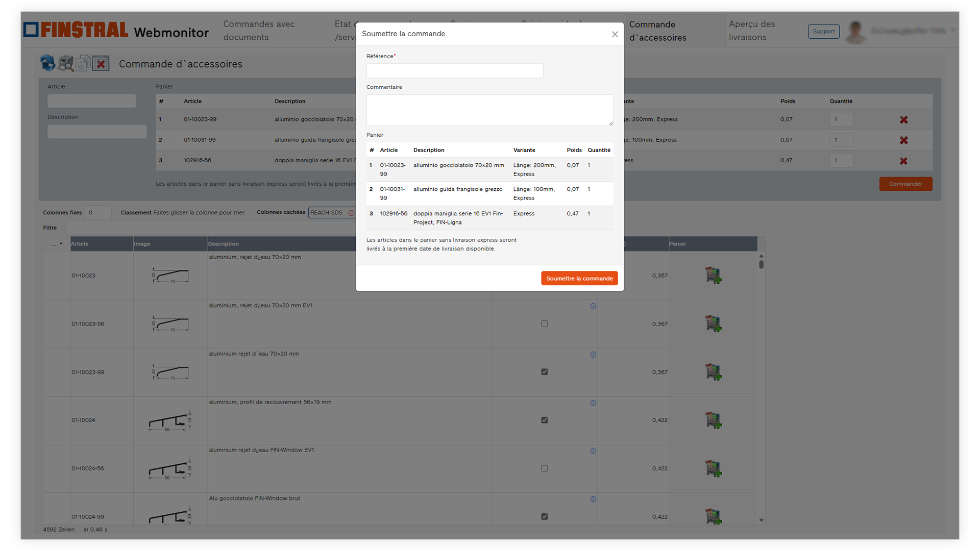Click the user avatar picture
The width and height of the screenshot is (980, 551).
[855, 32]
